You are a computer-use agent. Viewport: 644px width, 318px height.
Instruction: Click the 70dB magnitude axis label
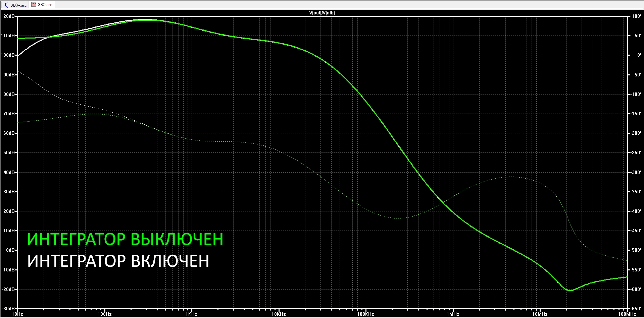pyautogui.click(x=9, y=114)
